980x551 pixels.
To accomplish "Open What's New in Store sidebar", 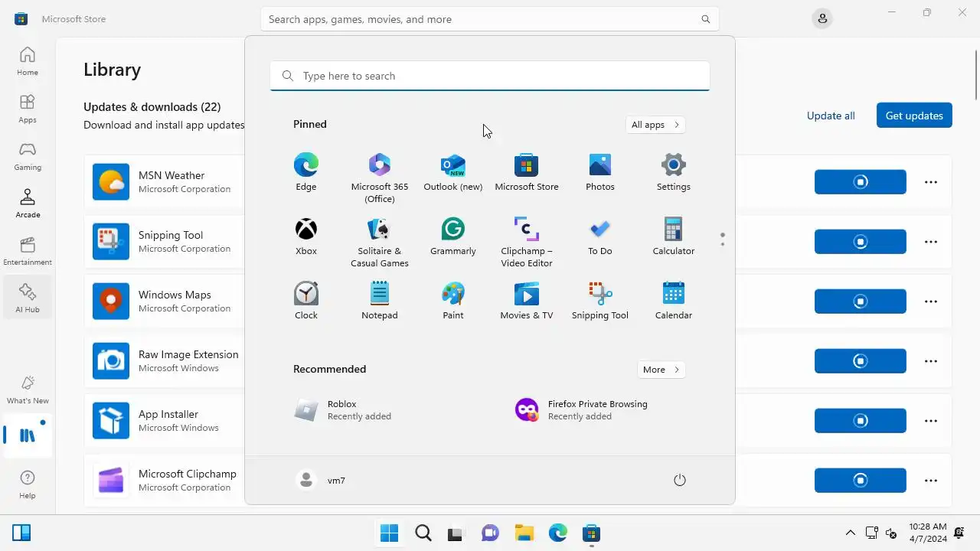I will point(28,390).
